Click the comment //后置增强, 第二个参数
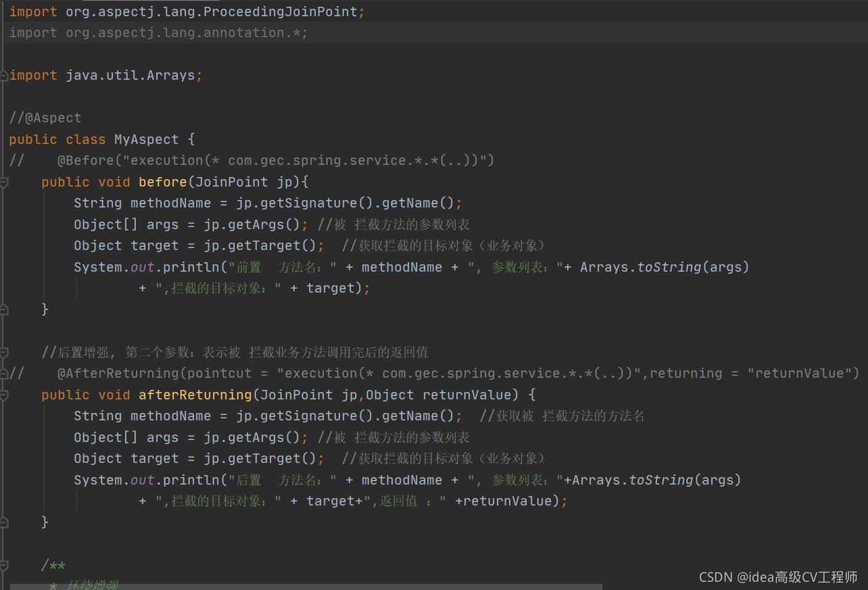The image size is (868, 590). pyautogui.click(x=235, y=352)
